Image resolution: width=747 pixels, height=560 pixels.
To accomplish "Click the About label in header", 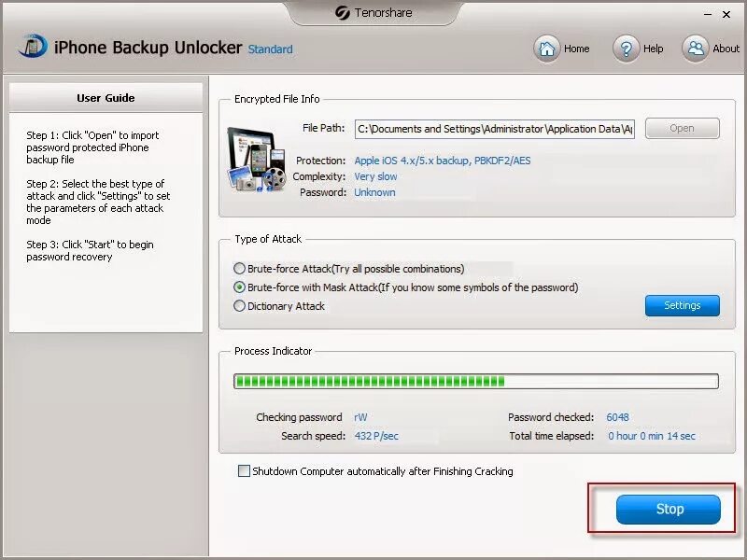I will click(x=726, y=49).
